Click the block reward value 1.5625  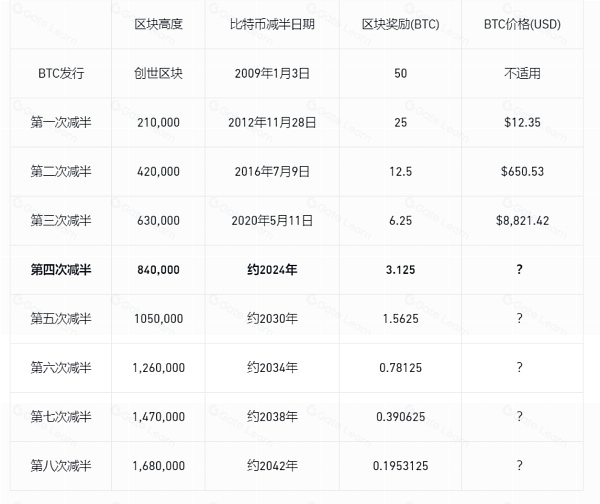tap(400, 318)
